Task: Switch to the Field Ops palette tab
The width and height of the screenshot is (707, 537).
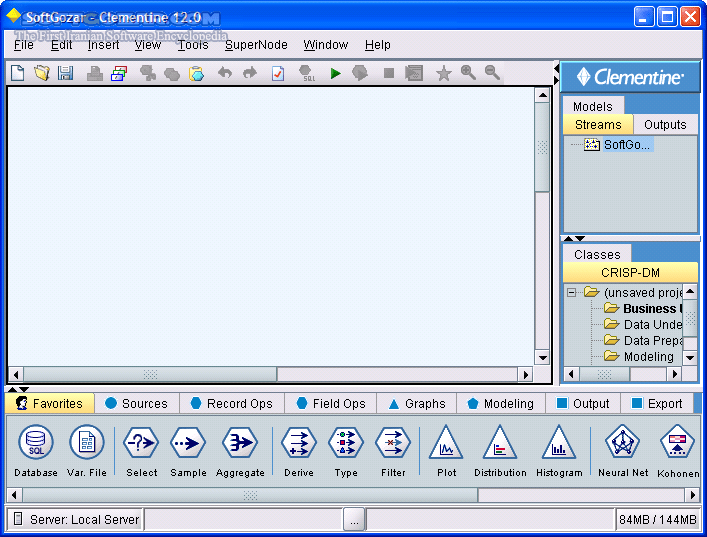Action: [x=331, y=404]
